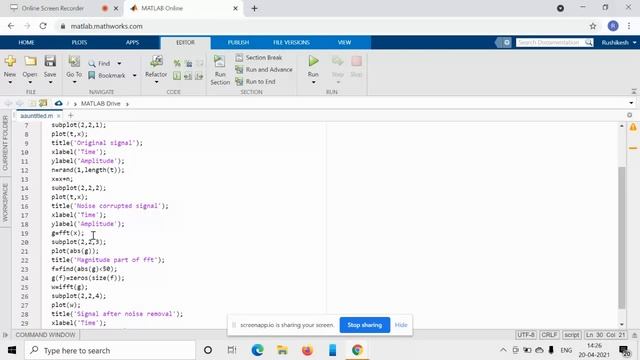
Task: Switch to the HOME tab
Action: 26,42
